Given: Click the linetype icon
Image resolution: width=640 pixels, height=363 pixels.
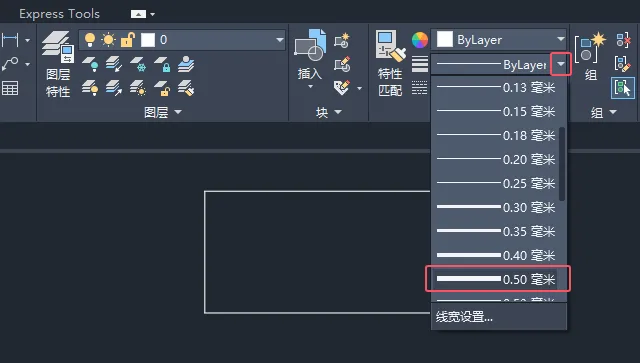Looking at the screenshot, I should tap(420, 87).
